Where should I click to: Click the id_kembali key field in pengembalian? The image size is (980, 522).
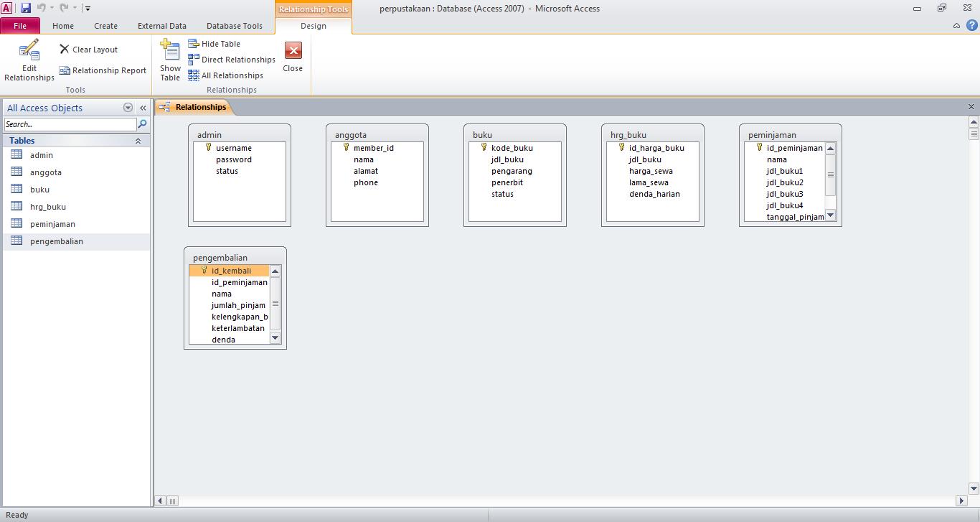[230, 271]
